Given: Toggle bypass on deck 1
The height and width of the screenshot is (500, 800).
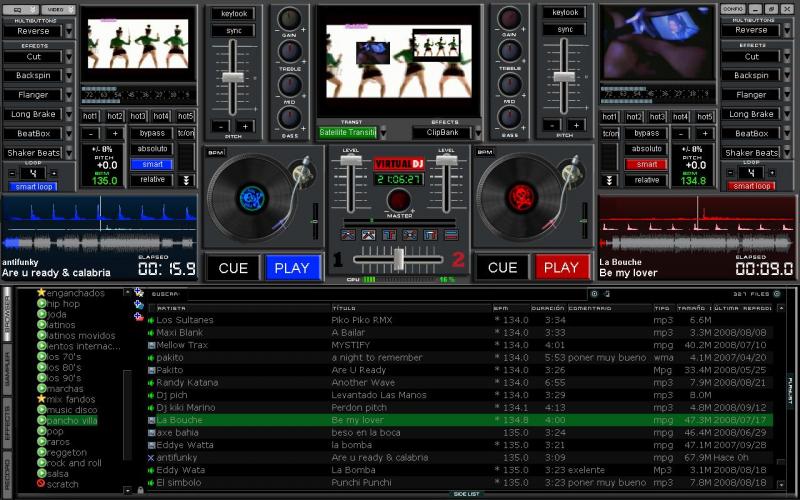Looking at the screenshot, I should [x=152, y=133].
